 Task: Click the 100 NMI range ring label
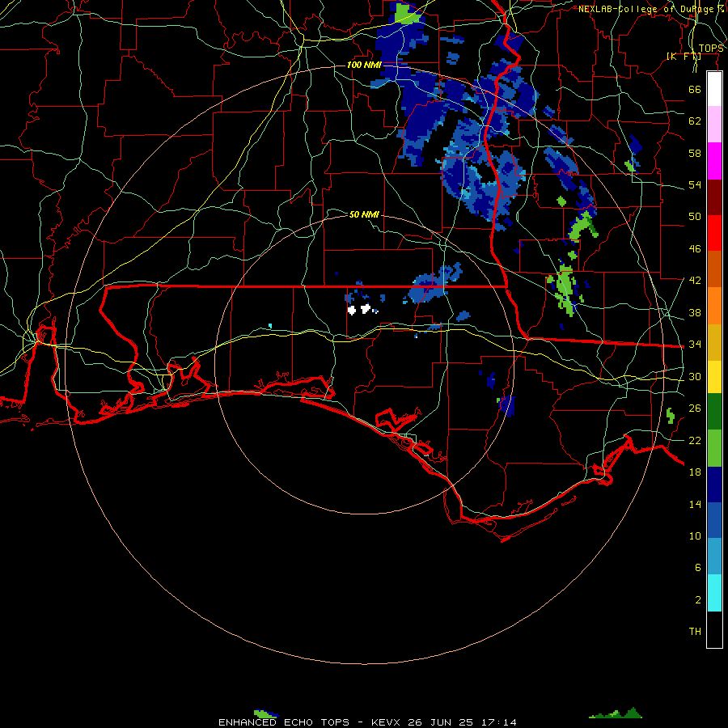[x=364, y=65]
